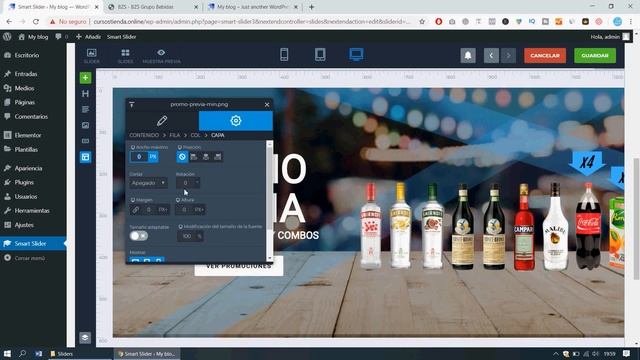Open Windows Start menu
This screenshot has height=360, width=640.
[x=7, y=353]
